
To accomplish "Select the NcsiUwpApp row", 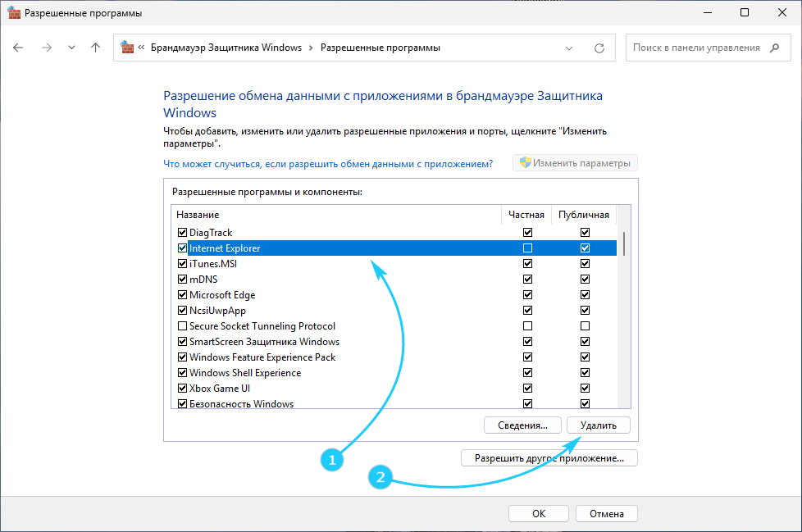I will 394,310.
